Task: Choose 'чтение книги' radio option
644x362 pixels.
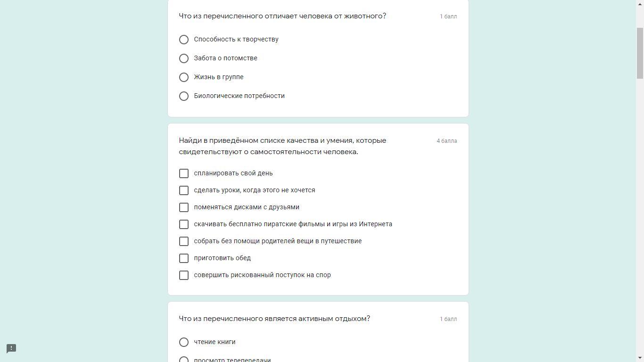Action: (x=184, y=342)
